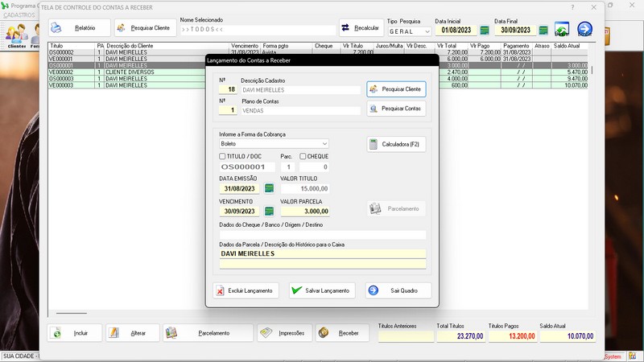This screenshot has height=362, width=644.
Task: Open the calendar icon beside Data Inicial
Action: click(485, 31)
